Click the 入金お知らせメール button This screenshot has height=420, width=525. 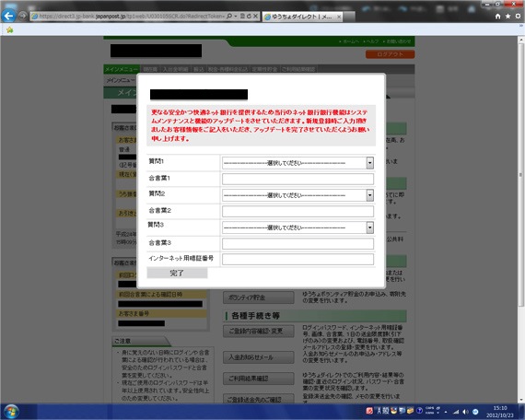[259, 357]
